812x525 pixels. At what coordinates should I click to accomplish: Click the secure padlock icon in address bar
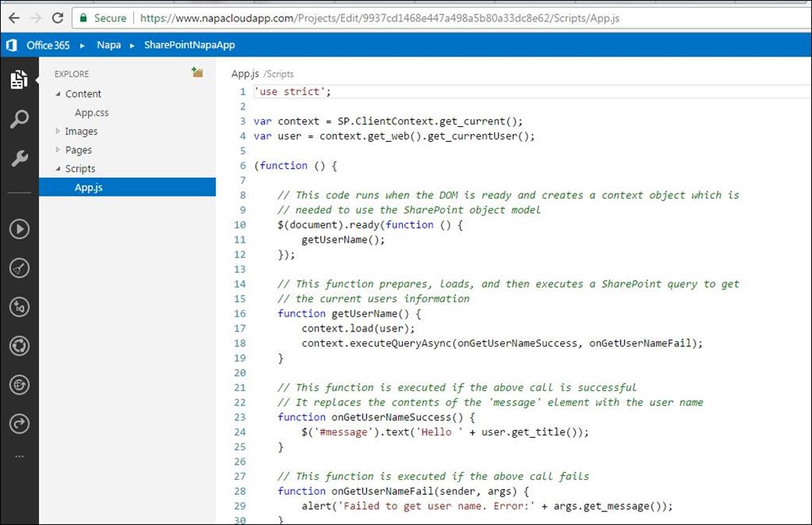(x=82, y=18)
